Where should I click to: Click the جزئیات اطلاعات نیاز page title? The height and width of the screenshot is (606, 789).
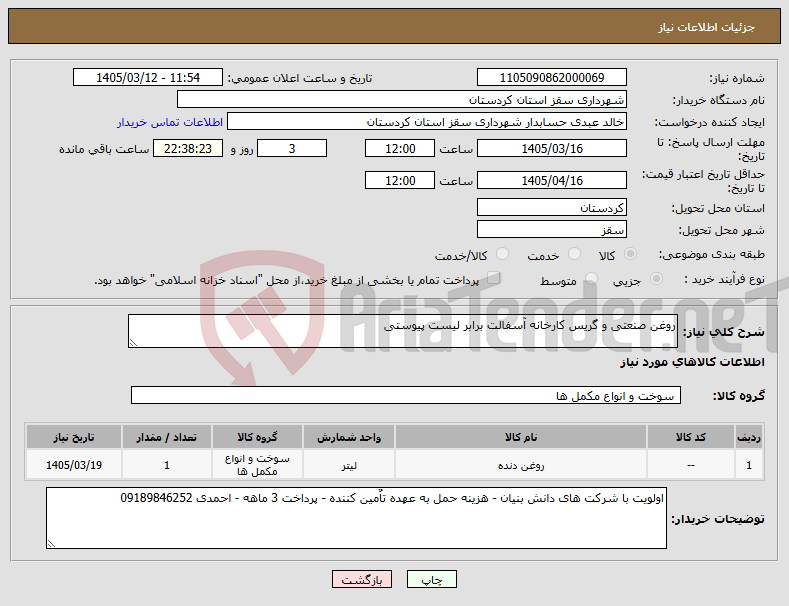(706, 27)
